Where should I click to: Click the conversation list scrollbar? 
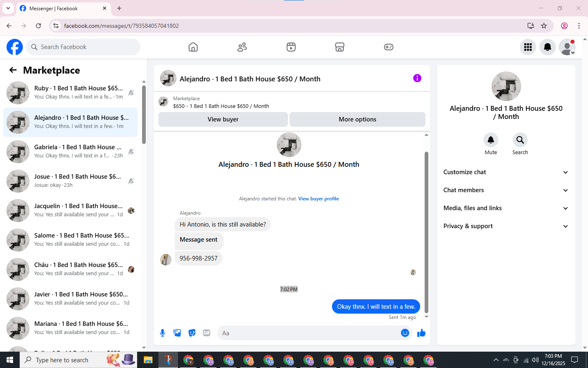144,114
